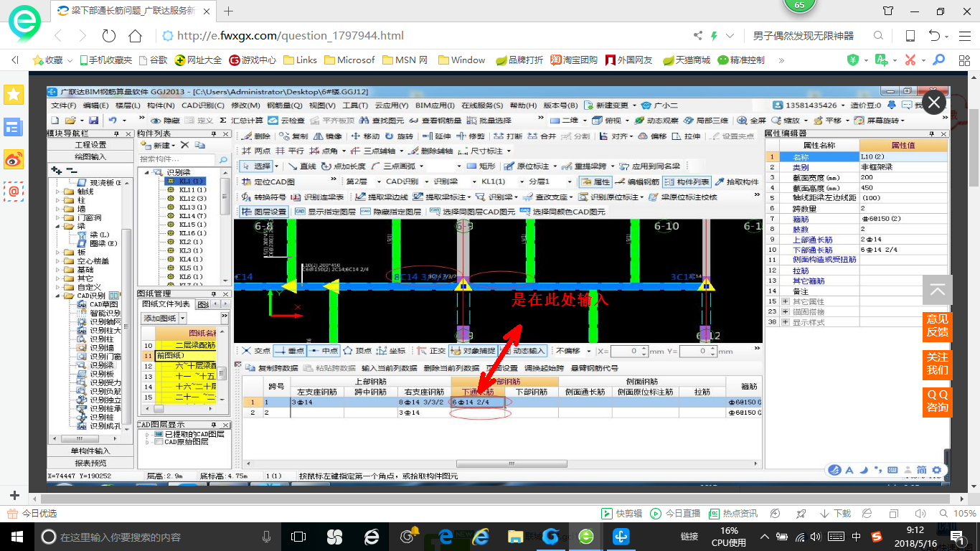
Task: Click the 识别连梁表 tool
Action: [x=316, y=197]
